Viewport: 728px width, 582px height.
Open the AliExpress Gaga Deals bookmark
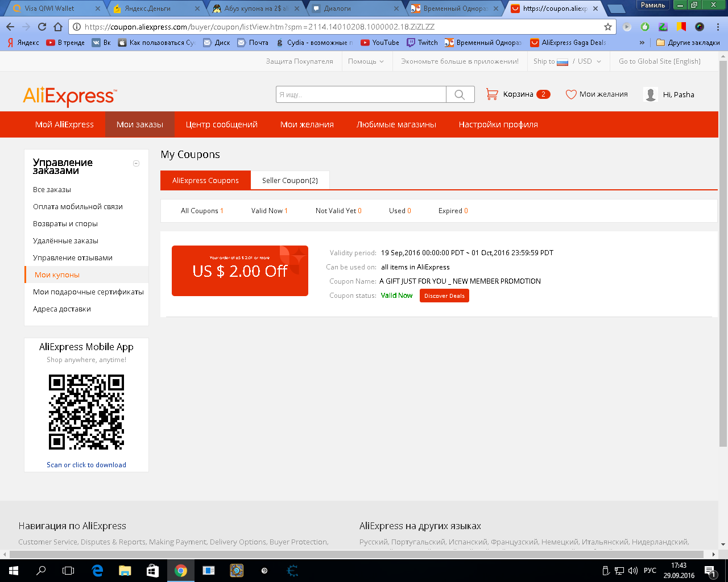pos(568,43)
